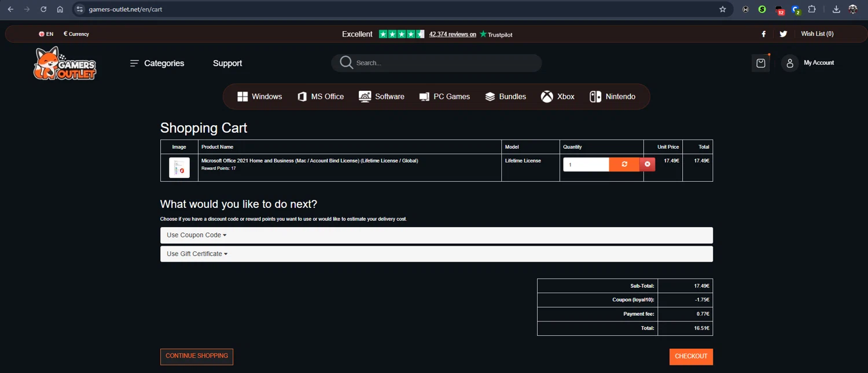Viewport: 868px width, 373px height.
Task: Click the extension icon with red 12 badge
Action: click(x=779, y=10)
